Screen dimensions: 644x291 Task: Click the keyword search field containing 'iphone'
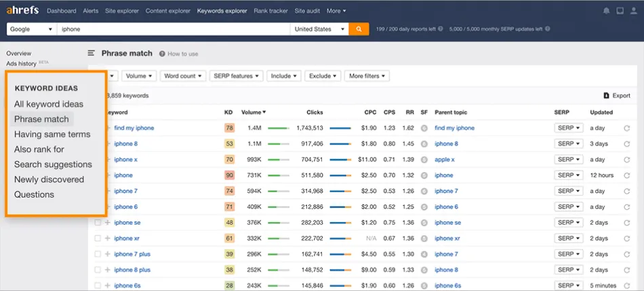pyautogui.click(x=173, y=29)
